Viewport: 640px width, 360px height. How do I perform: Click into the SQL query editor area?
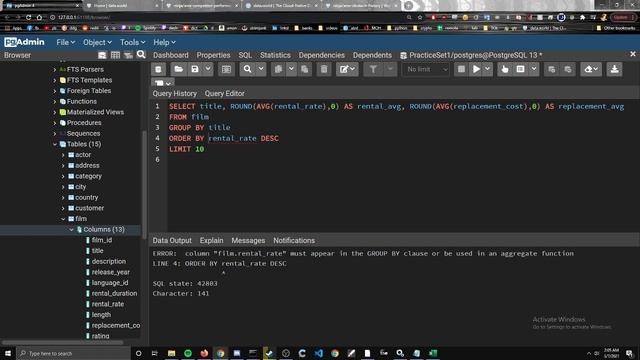[402, 166]
